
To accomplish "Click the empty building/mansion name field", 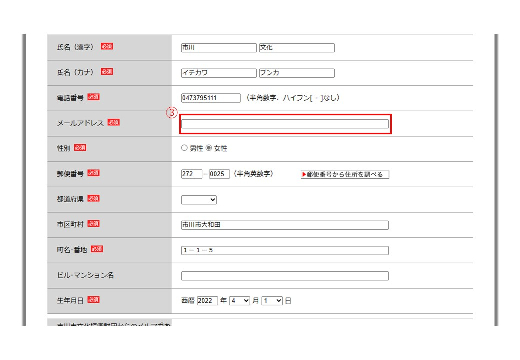I will point(285,276).
